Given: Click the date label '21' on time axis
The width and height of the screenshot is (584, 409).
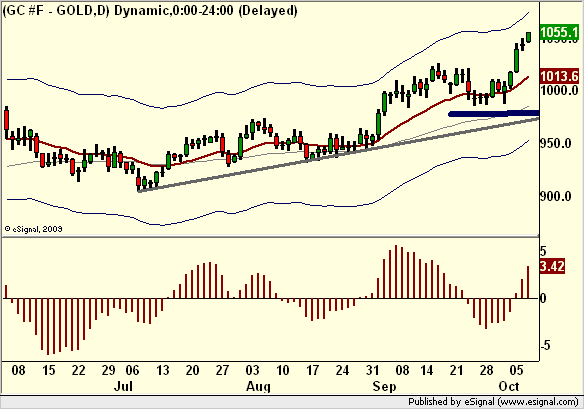Looking at the screenshot, I should [456, 370].
